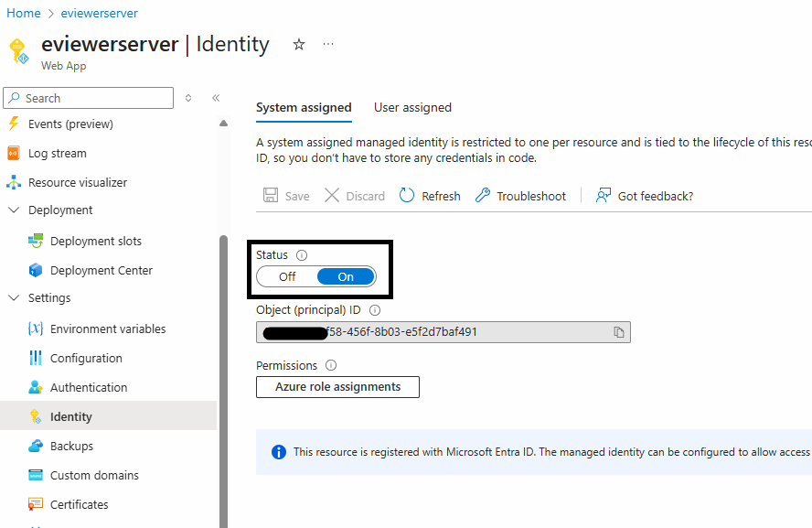Click info icon beside Permissions label

pos(331,365)
